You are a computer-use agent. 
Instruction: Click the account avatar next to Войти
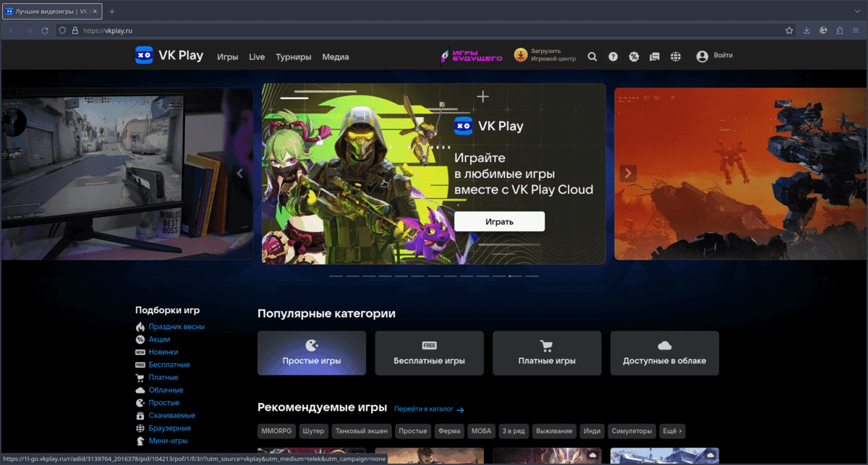tap(701, 56)
